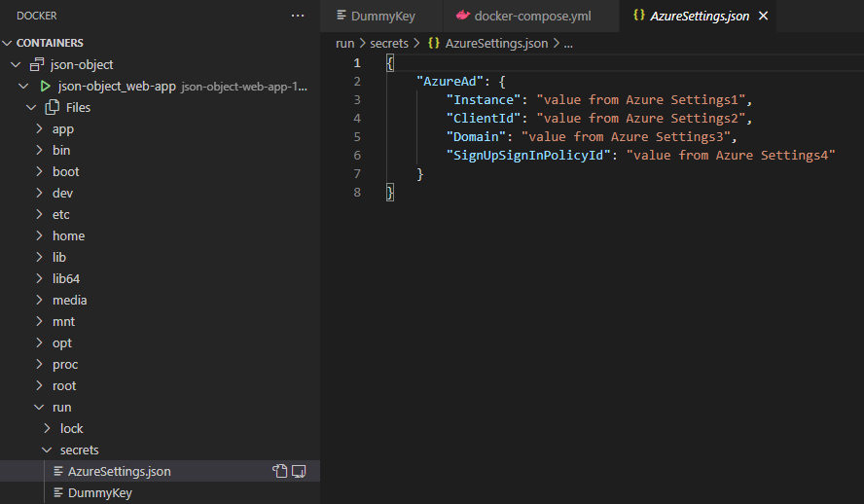Click the json-object-web-app-1 container description text
This screenshot has height=504, width=864.
coord(244,87)
